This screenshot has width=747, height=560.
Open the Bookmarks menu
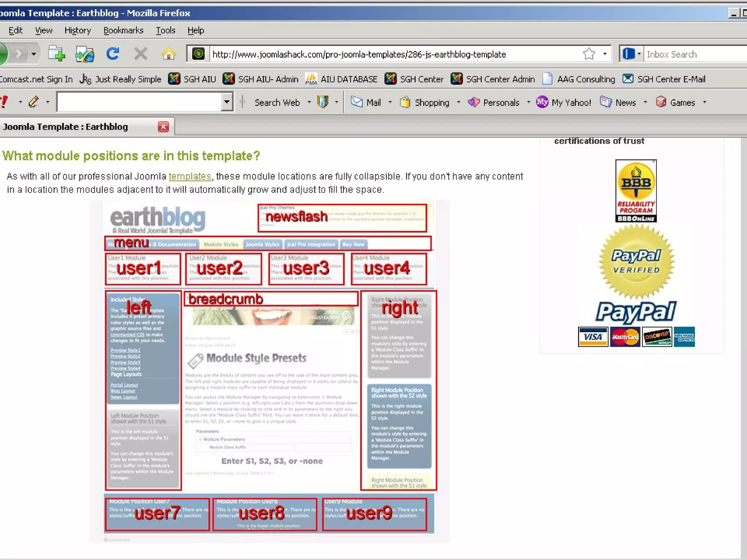click(123, 30)
